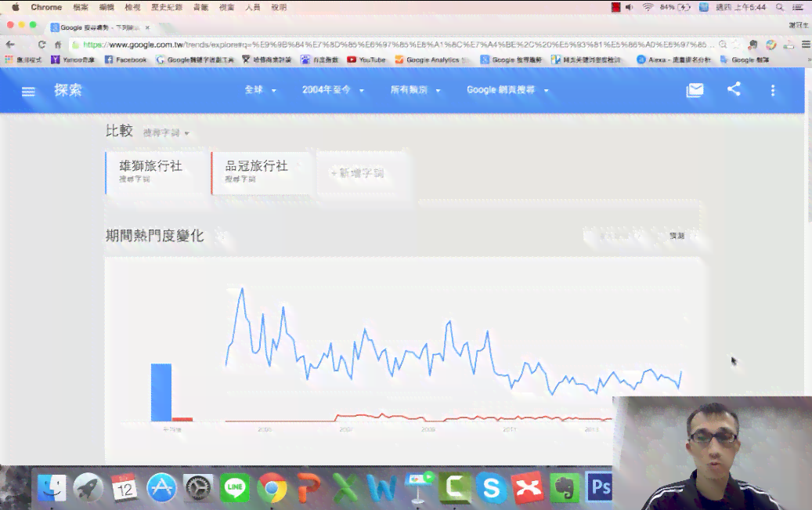Expand the 全球 region dropdown
The width and height of the screenshot is (812, 510).
[261, 90]
